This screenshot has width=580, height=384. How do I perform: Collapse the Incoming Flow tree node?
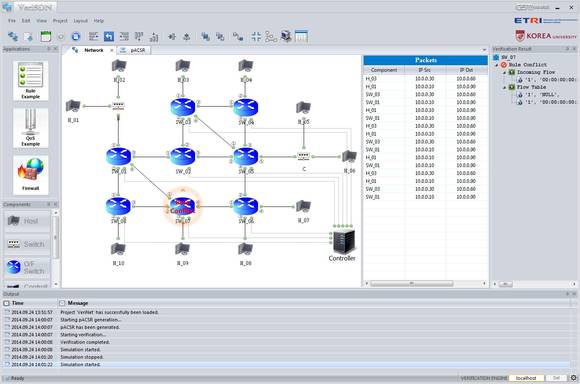coord(505,73)
